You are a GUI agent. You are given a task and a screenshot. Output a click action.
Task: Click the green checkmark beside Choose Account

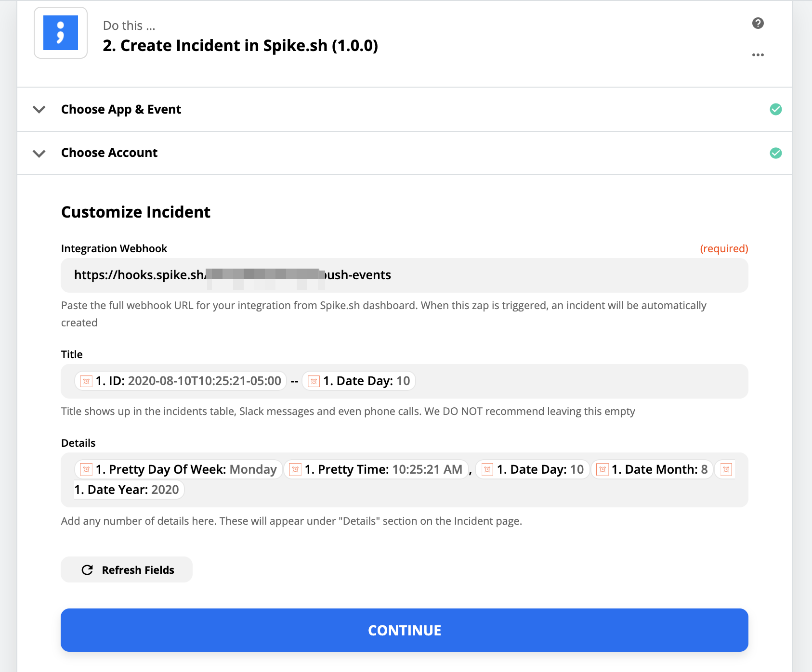tap(776, 153)
